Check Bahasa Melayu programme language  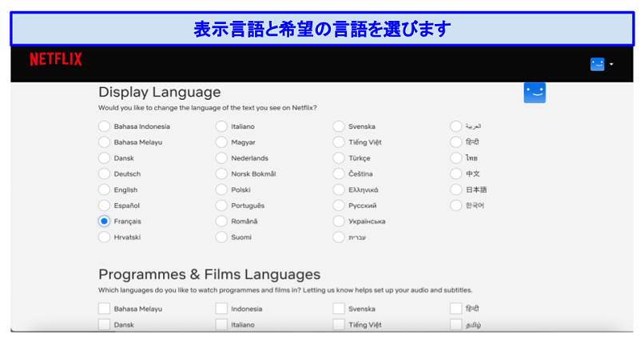tap(105, 308)
